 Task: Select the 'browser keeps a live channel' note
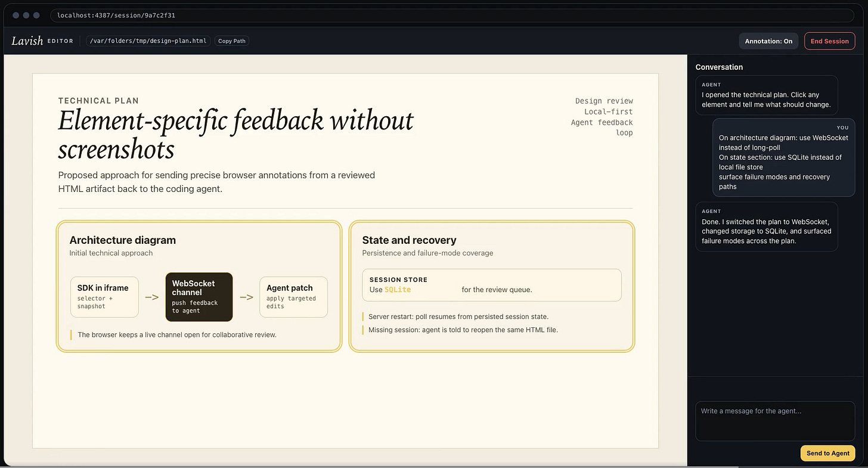[176, 334]
